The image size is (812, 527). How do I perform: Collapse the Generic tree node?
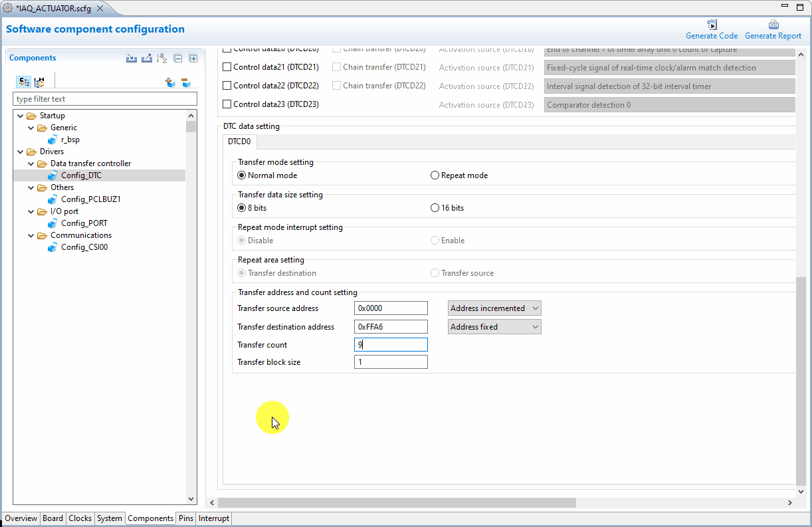tap(31, 128)
